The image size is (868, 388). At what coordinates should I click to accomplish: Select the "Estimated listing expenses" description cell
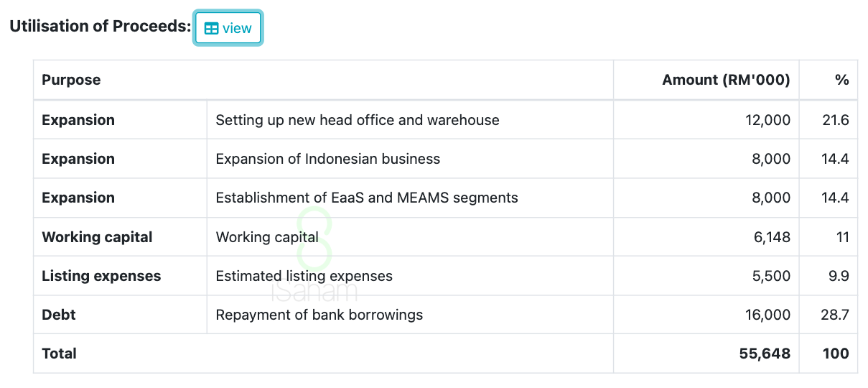pyautogui.click(x=304, y=276)
